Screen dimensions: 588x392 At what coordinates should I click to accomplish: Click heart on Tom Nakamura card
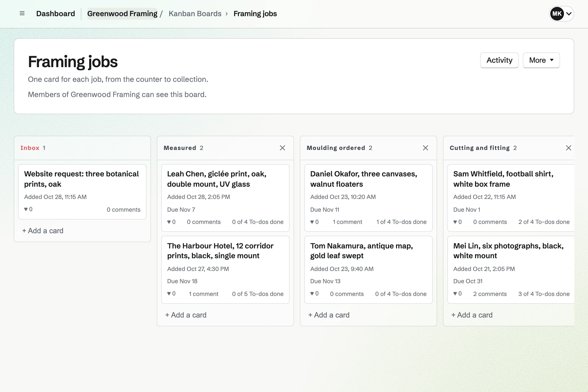[x=314, y=294]
